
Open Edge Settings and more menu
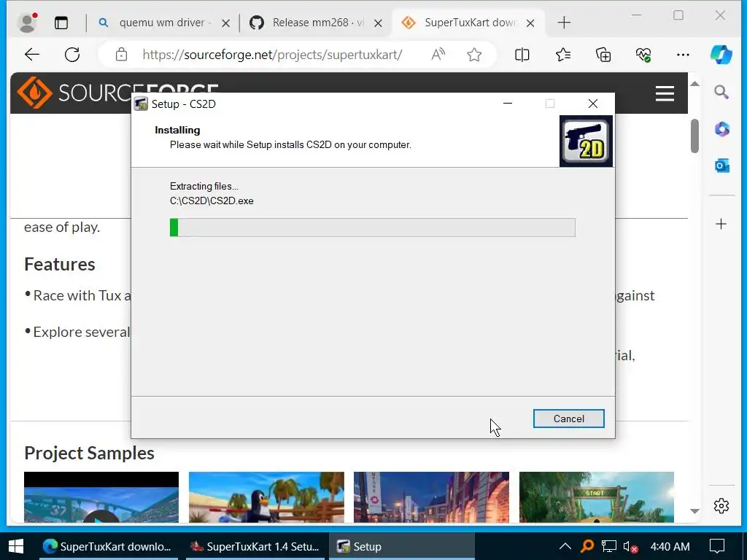point(683,54)
